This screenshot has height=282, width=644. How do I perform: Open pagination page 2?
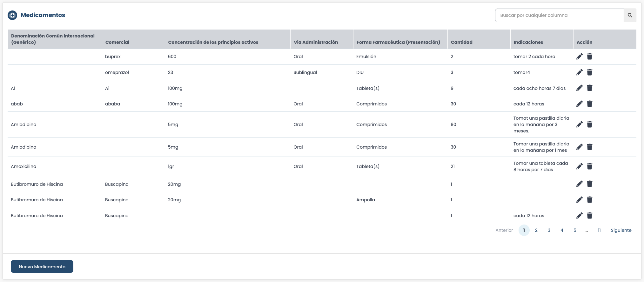[x=536, y=230]
